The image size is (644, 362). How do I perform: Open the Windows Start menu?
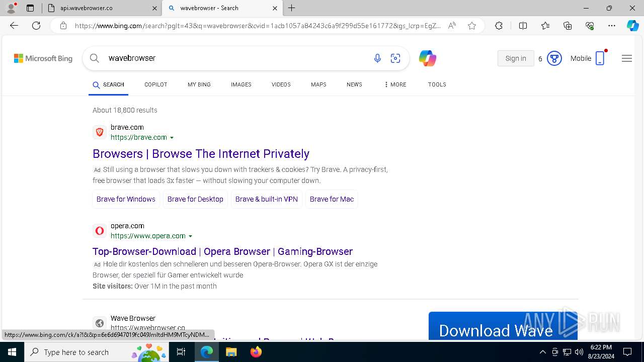point(12,352)
